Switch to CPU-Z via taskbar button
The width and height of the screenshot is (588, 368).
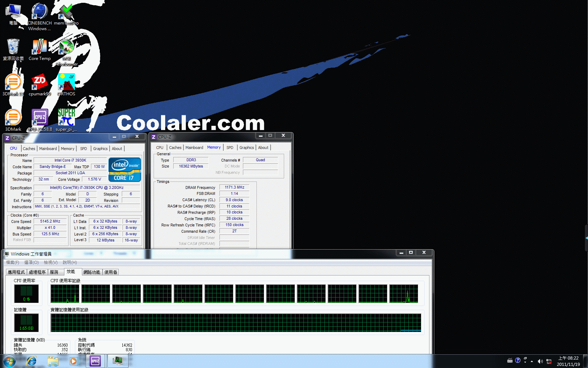click(x=95, y=361)
